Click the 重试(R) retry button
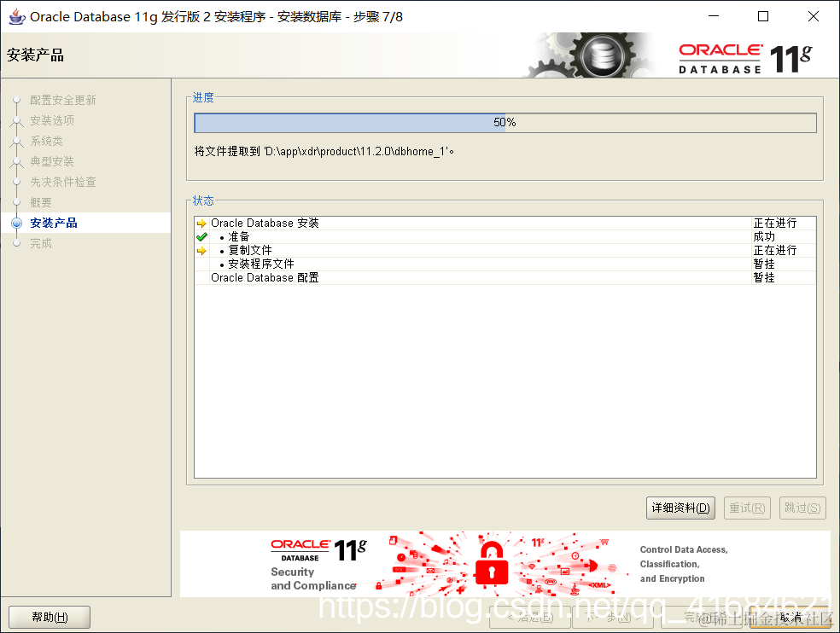 tap(747, 508)
